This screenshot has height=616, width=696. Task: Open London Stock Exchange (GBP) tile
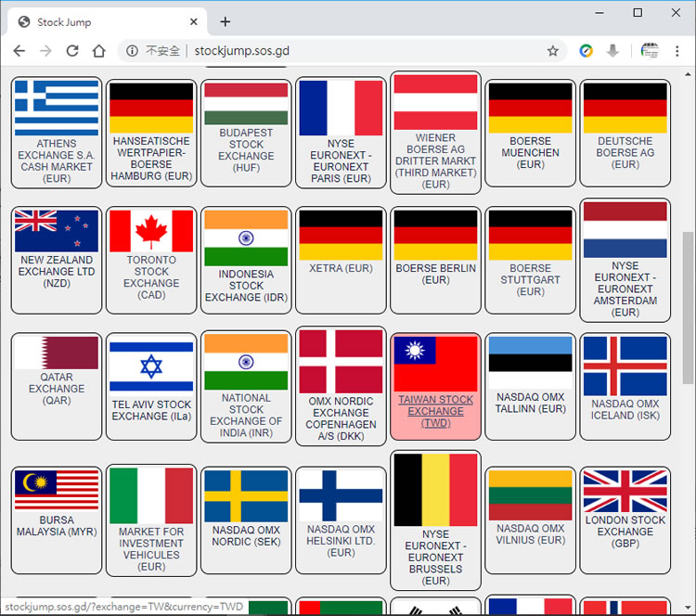click(x=625, y=520)
